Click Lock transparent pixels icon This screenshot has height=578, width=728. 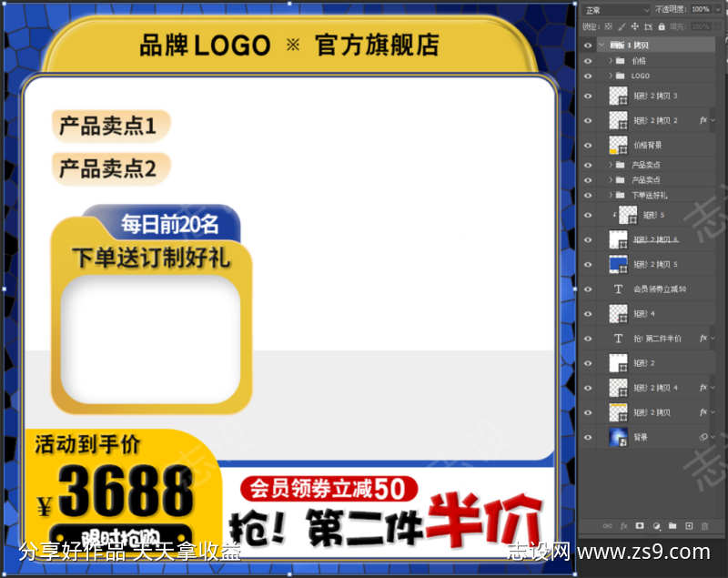point(608,26)
